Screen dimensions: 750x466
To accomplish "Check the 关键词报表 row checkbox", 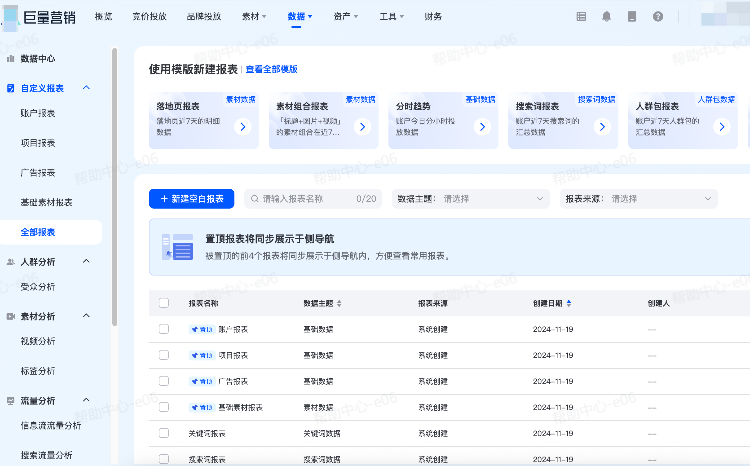I will [164, 433].
